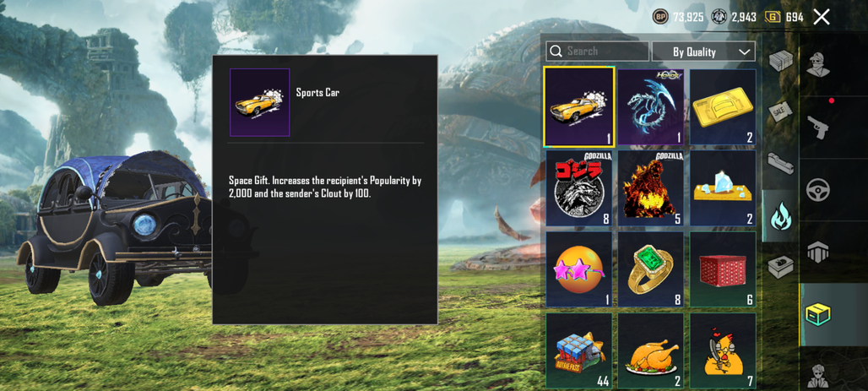Open the SALE tag tab
Viewport: 868px width, 391px height.
[x=780, y=112]
